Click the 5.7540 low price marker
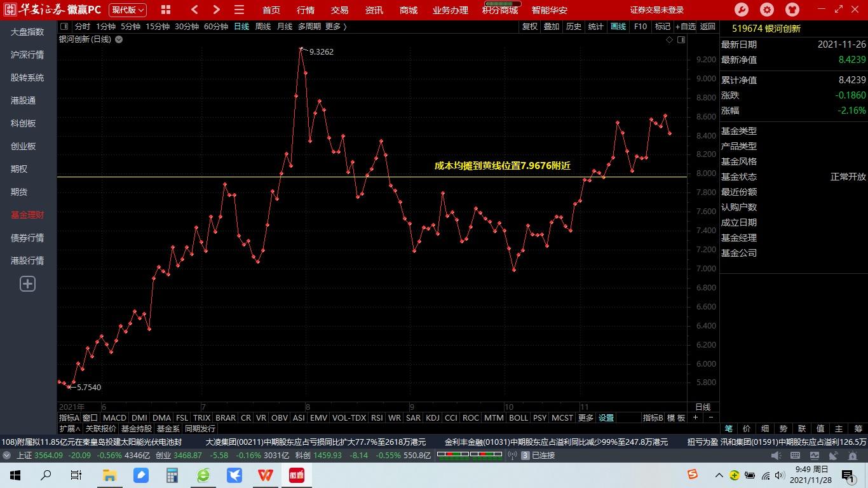Image resolution: width=868 pixels, height=488 pixels. click(x=88, y=387)
